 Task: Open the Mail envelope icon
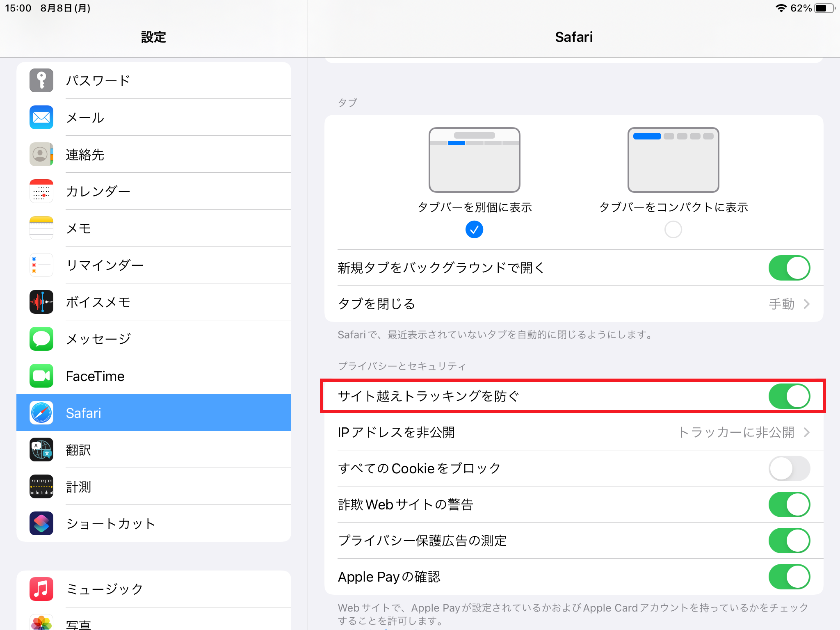(x=41, y=117)
